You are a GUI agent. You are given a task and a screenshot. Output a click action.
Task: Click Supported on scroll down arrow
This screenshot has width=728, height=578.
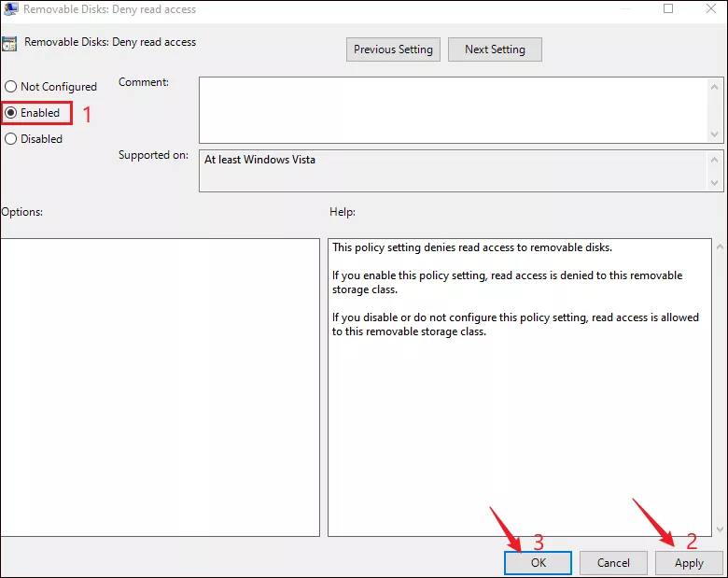[714, 183]
